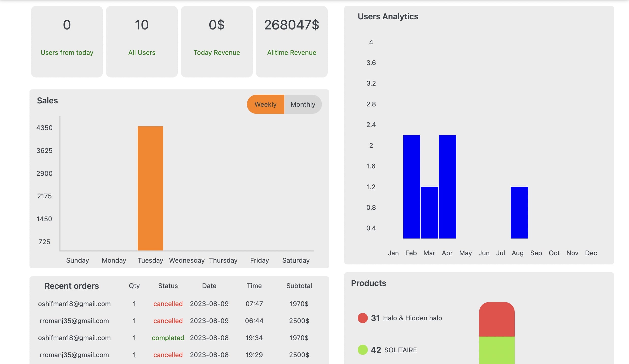Image resolution: width=629 pixels, height=364 pixels.
Task: Click the red Halo & Hidden halo dot
Action: point(363,318)
